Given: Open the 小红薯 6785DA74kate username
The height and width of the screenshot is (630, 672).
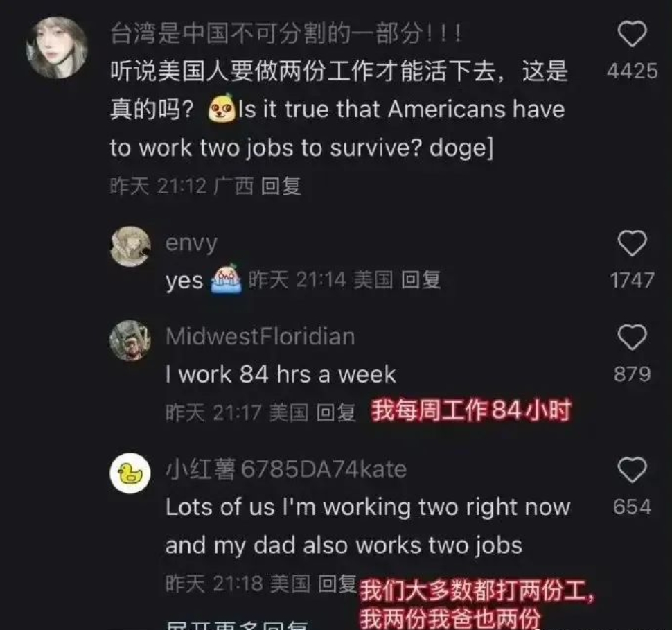Looking at the screenshot, I should tap(286, 469).
